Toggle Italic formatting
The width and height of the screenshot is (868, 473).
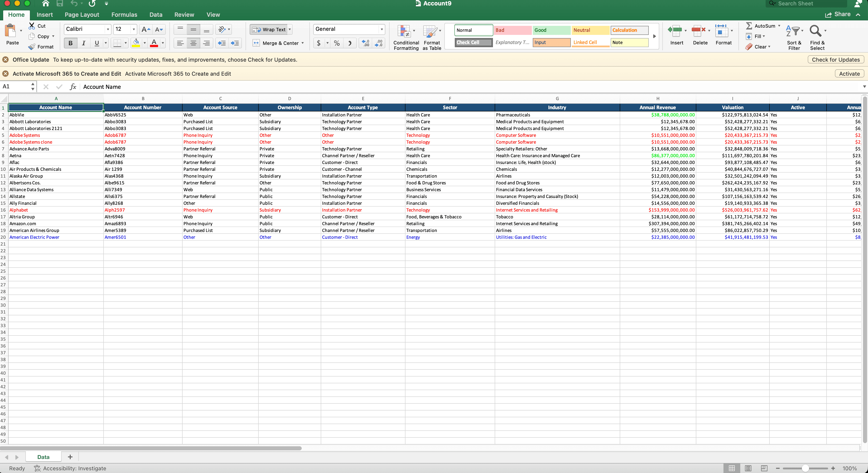point(84,43)
